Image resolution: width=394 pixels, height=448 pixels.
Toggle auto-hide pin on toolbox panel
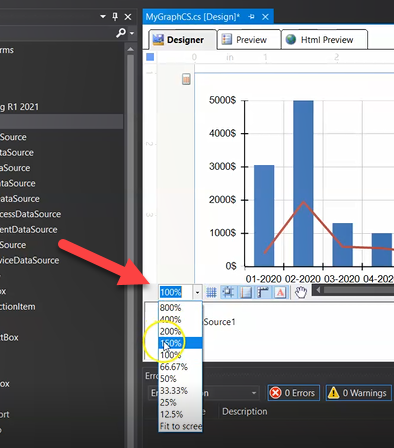pyautogui.click(x=115, y=16)
